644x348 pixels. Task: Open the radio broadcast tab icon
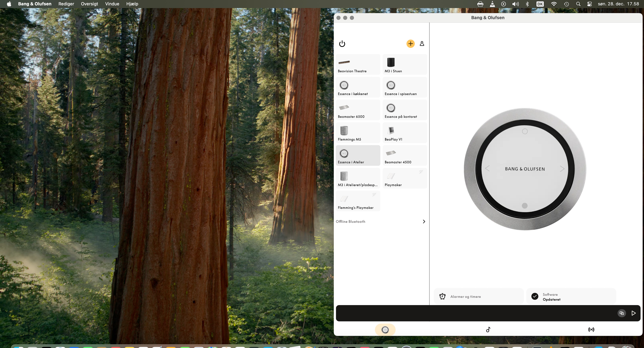coord(591,330)
